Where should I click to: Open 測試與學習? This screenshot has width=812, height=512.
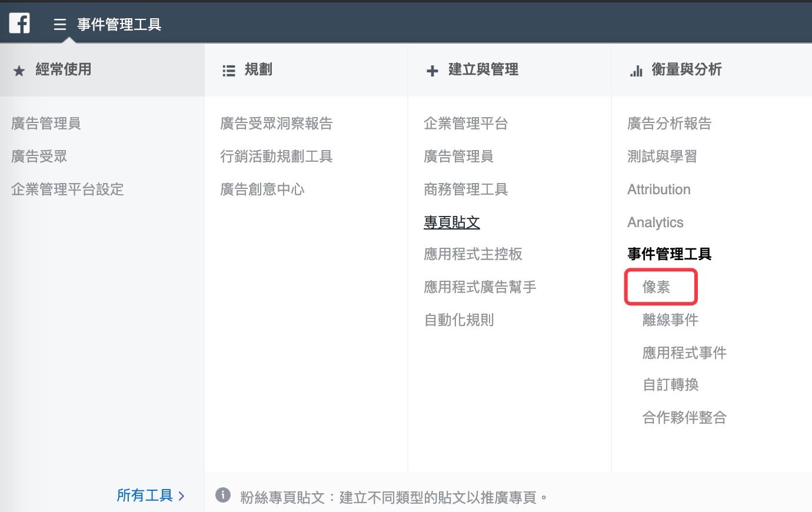(x=663, y=157)
